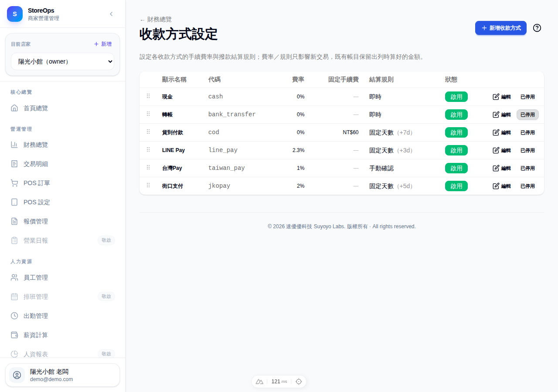Click the clock icon for 出勤管理
Image resolution: width=558 pixels, height=392 pixels.
pyautogui.click(x=14, y=316)
